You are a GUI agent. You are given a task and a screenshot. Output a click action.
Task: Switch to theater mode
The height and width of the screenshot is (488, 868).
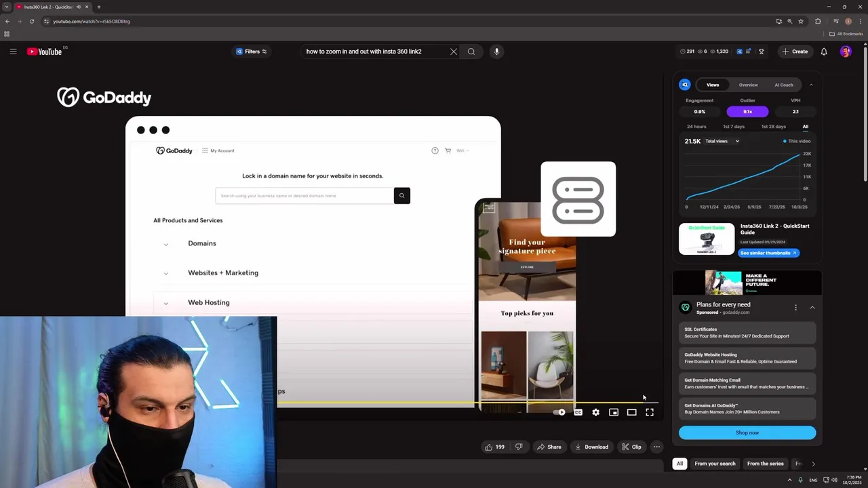(631, 412)
